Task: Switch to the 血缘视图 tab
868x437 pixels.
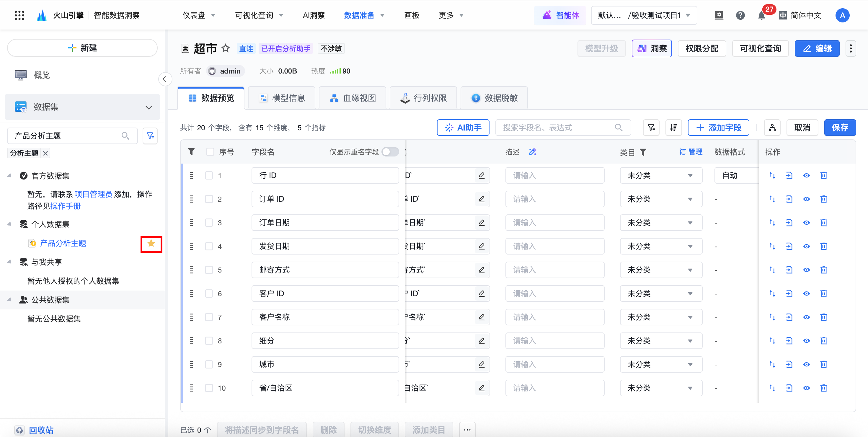Action: [353, 98]
